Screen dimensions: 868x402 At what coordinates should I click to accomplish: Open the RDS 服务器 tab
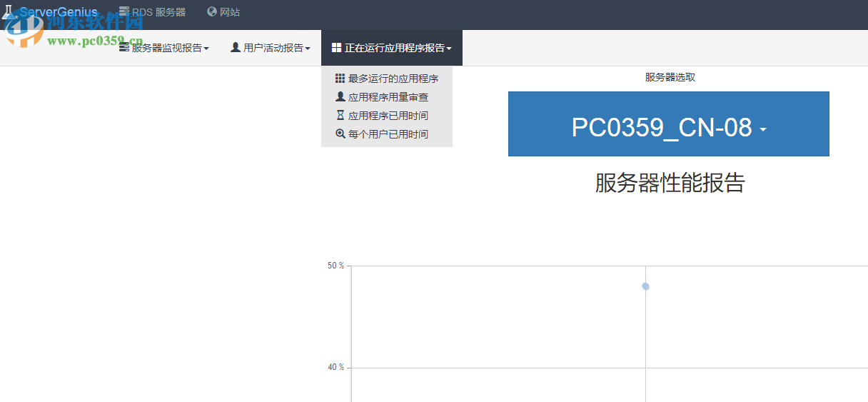pos(152,12)
